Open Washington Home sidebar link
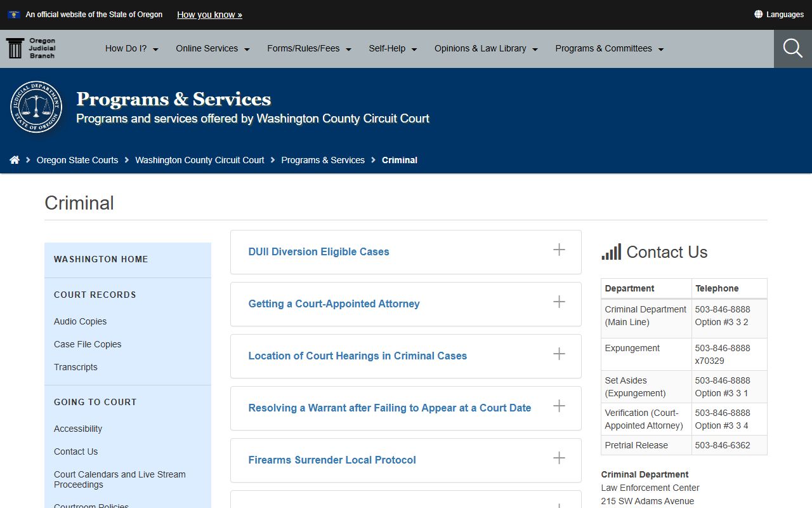 [x=101, y=259]
